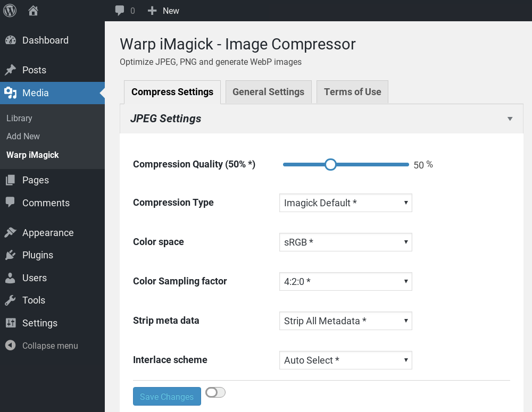Open the Color space dropdown

click(x=345, y=242)
